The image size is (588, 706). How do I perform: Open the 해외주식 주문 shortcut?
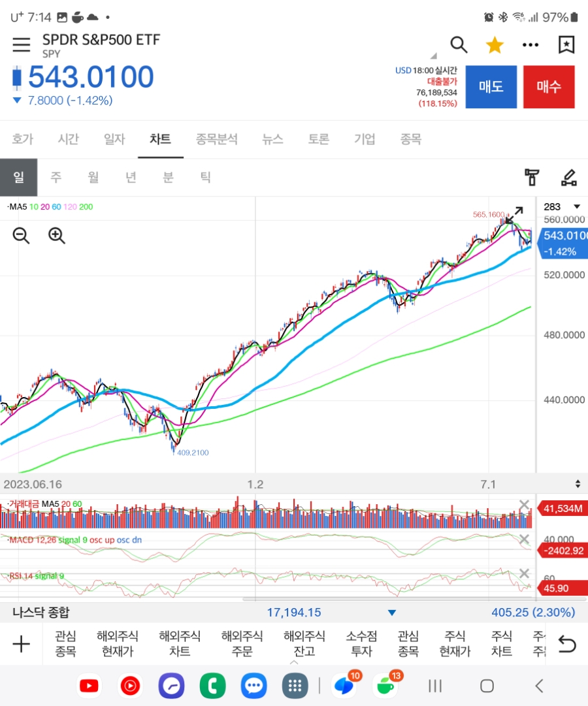[x=242, y=644]
